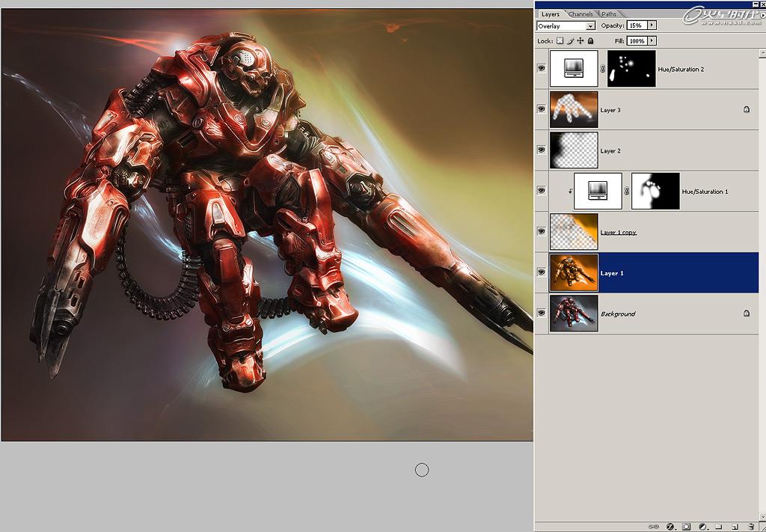Hide Layer 2
Viewport: 766px width, 532px height.
click(x=542, y=150)
